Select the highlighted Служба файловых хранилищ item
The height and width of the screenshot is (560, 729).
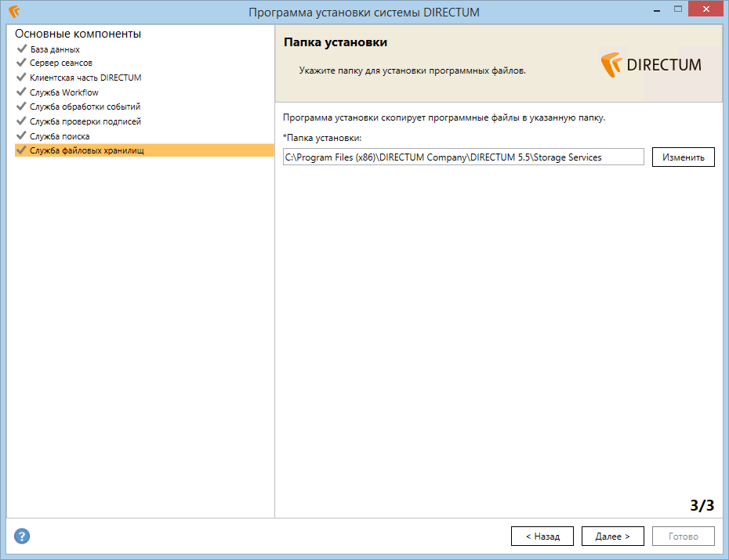click(144, 150)
